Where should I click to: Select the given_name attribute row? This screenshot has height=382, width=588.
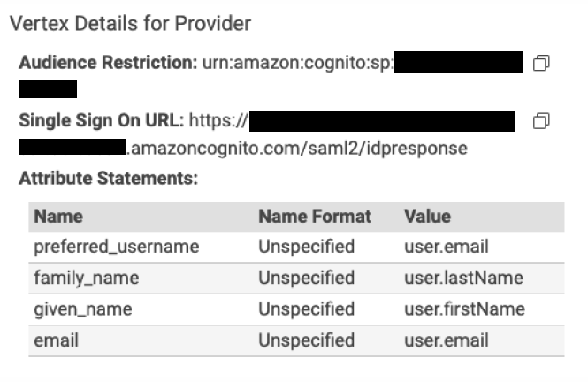[x=296, y=309]
